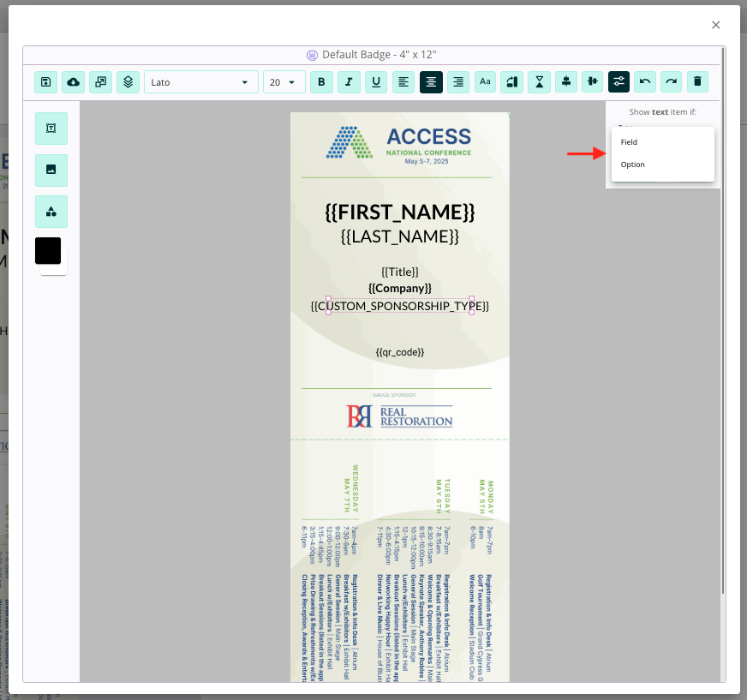
Task: Choose Option from the type menu
Action: 663,165
